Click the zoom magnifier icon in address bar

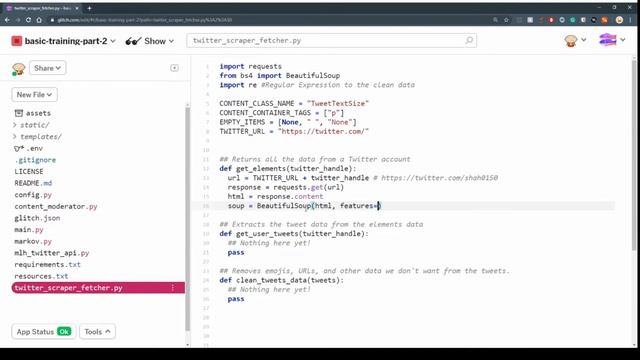pyautogui.click(x=495, y=20)
